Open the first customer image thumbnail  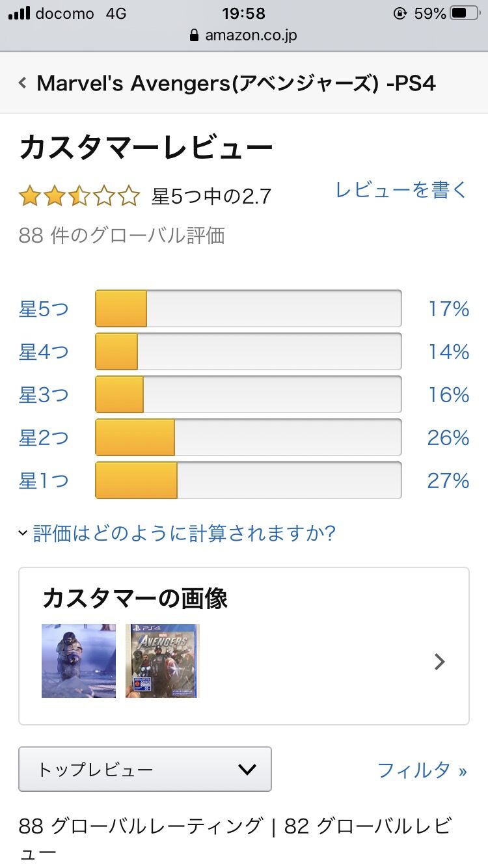79,661
